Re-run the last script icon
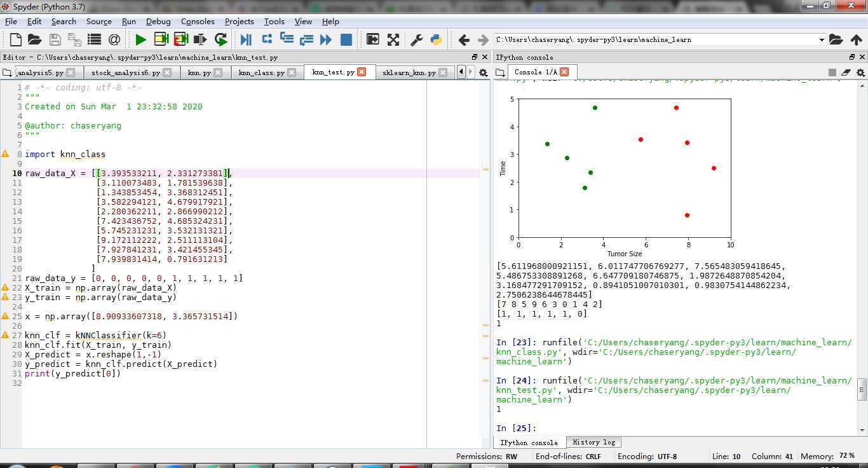This screenshot has height=468, width=868. (x=220, y=39)
